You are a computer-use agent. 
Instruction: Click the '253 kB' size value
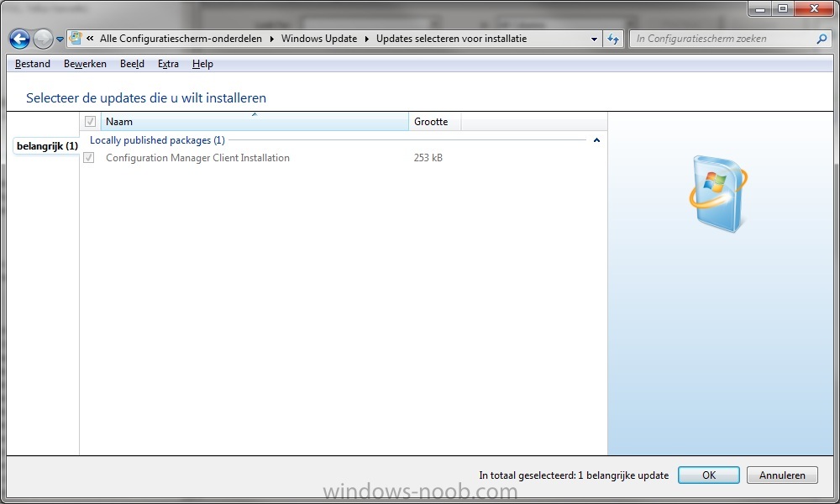[428, 158]
